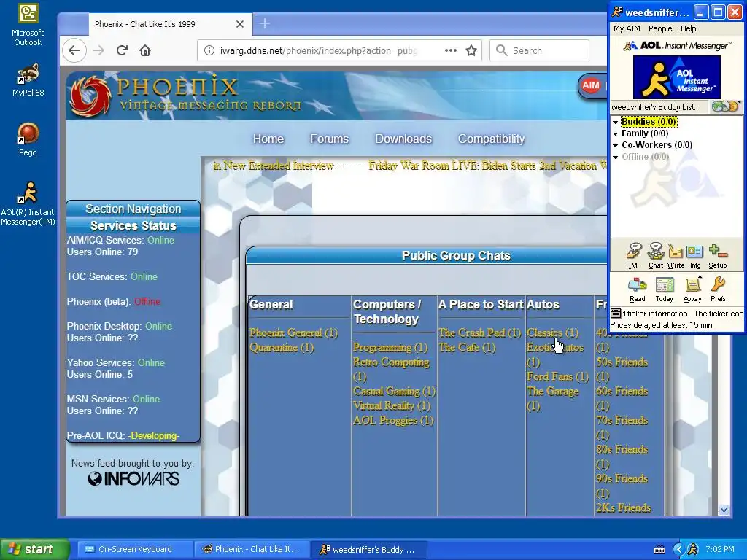The image size is (747, 560).
Task: Click the Write icon in AIM
Action: pyautogui.click(x=676, y=256)
